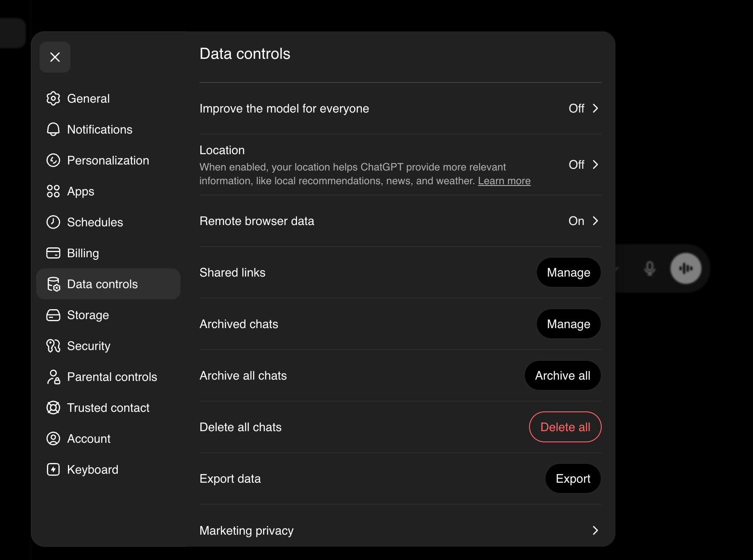Open the Keyboard tab label
The image size is (753, 560).
coord(93,470)
